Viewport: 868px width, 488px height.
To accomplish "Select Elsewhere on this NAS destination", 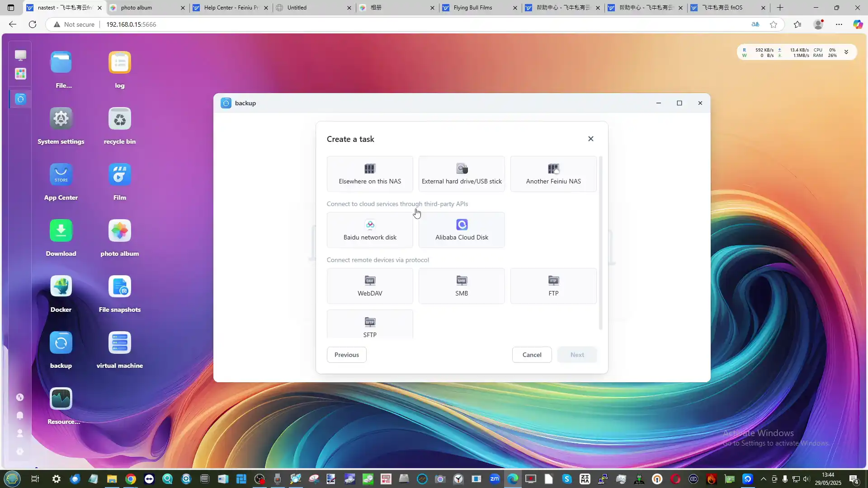I will tap(370, 174).
